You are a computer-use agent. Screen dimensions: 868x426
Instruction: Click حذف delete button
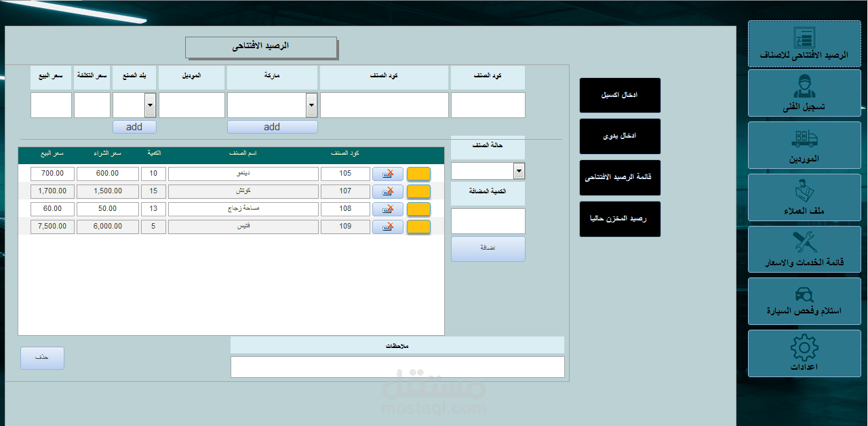point(42,358)
